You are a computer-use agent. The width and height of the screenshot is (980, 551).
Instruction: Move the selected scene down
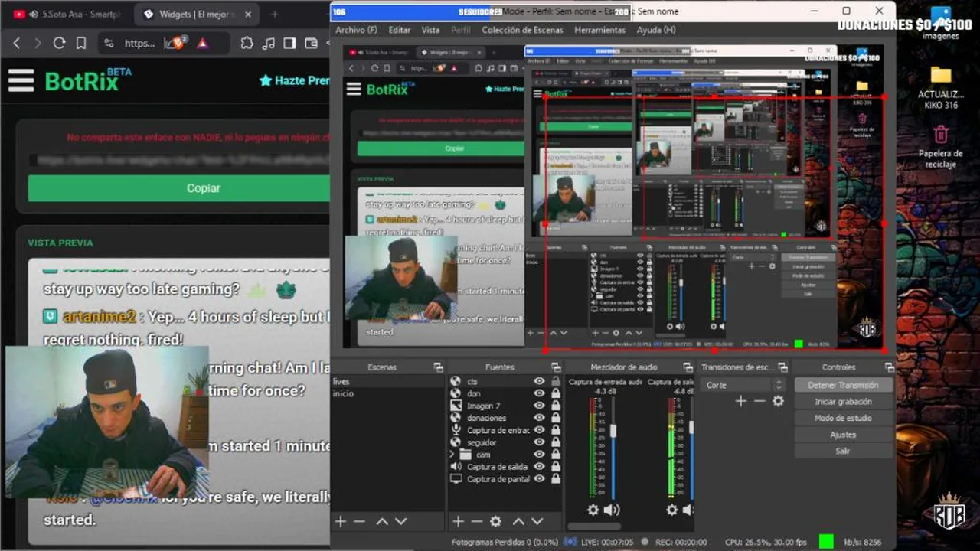[x=400, y=521]
